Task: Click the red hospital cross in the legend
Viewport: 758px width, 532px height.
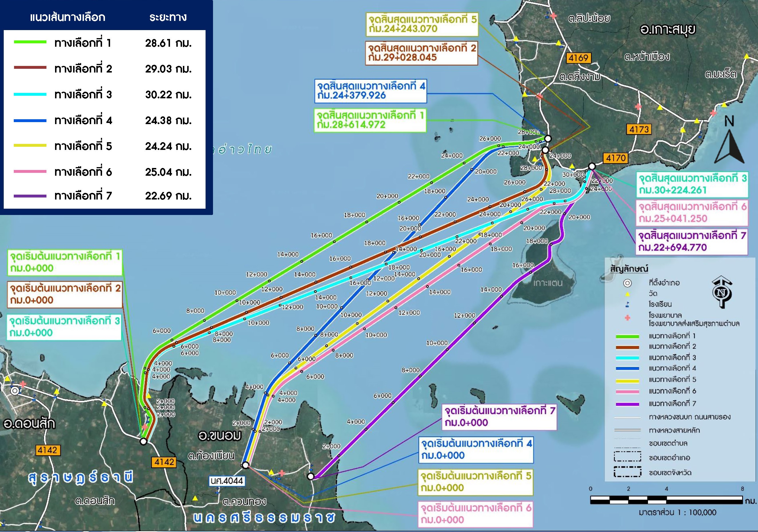Action: click(627, 318)
